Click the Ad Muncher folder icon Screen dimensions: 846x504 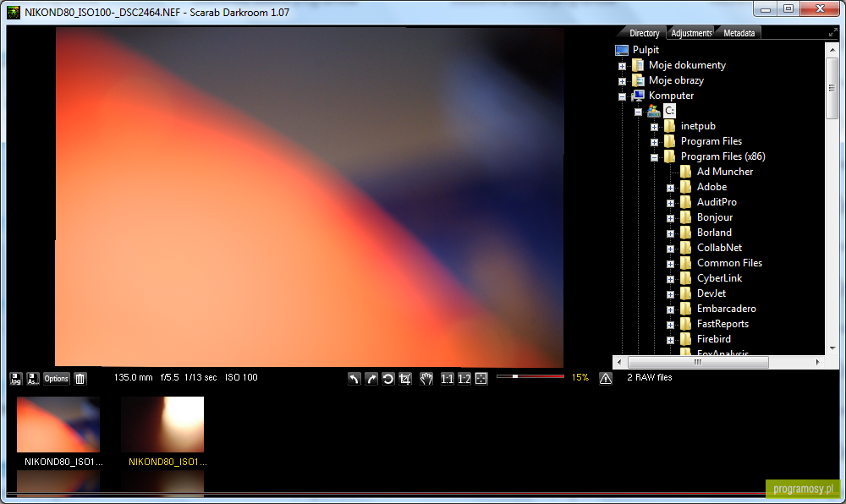(686, 172)
